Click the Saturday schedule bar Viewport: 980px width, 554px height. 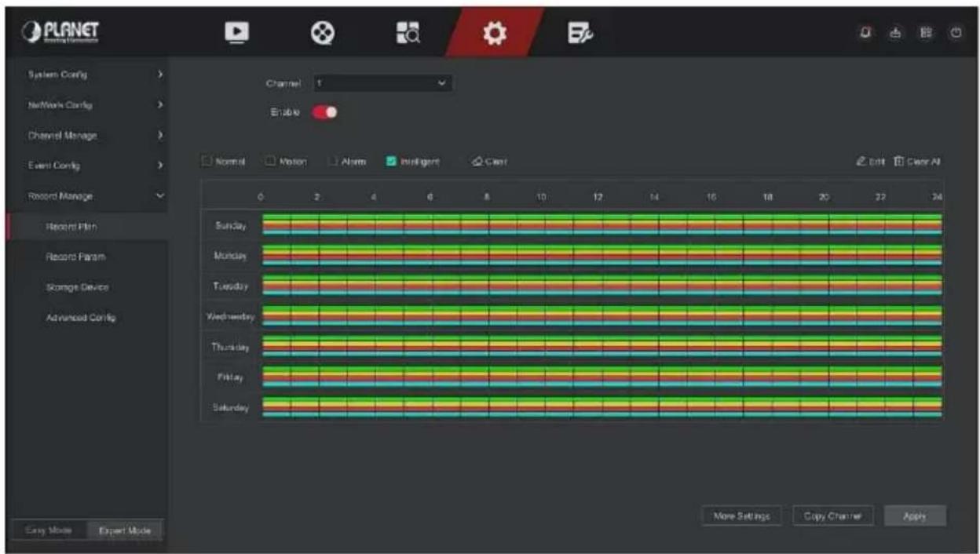tap(602, 406)
